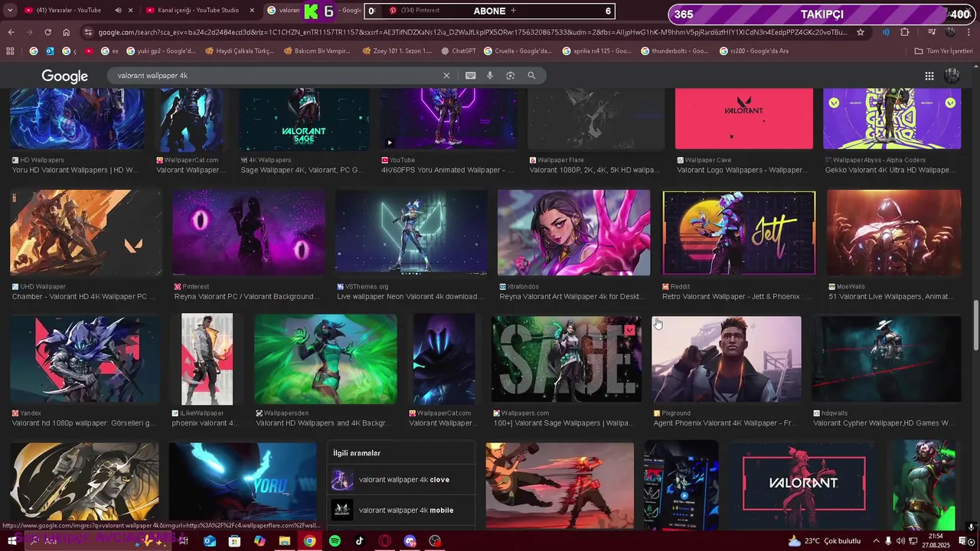Open the Chamber Valorant HD 4K thumbnail
980x551 pixels.
86,233
